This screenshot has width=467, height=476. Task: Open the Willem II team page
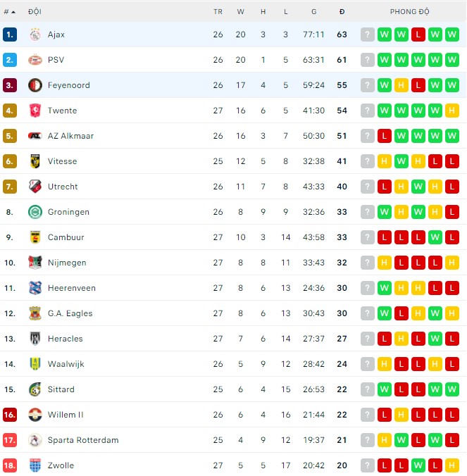tap(66, 415)
